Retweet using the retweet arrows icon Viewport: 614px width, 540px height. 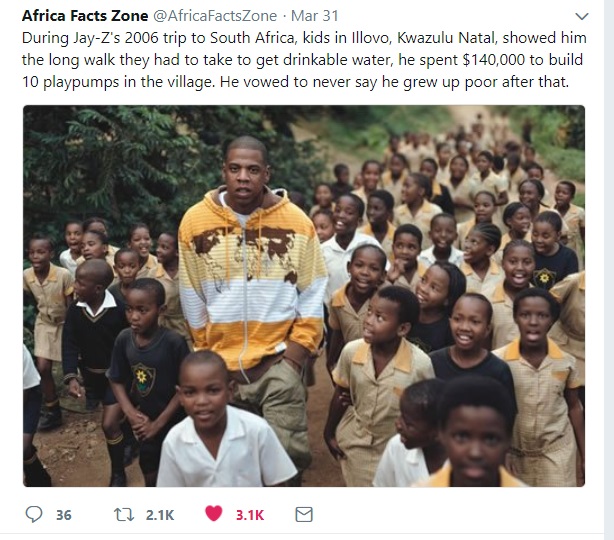click(124, 515)
